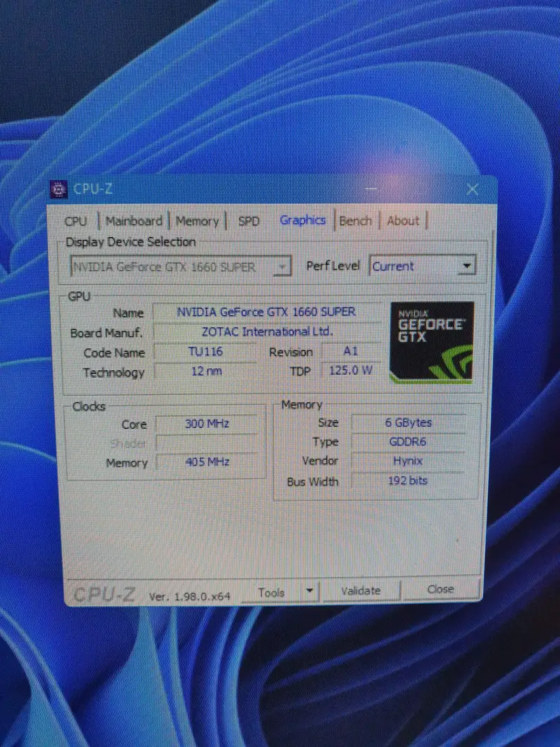Switch to the CPU tab

(76, 221)
